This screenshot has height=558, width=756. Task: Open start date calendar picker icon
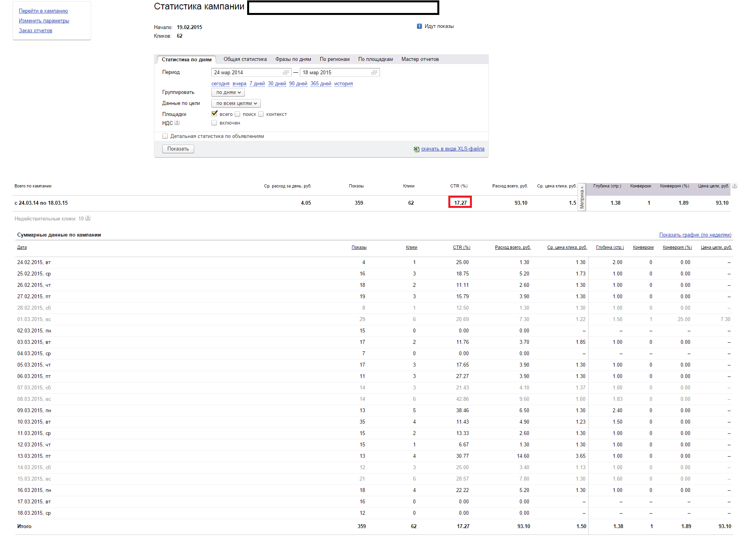286,73
